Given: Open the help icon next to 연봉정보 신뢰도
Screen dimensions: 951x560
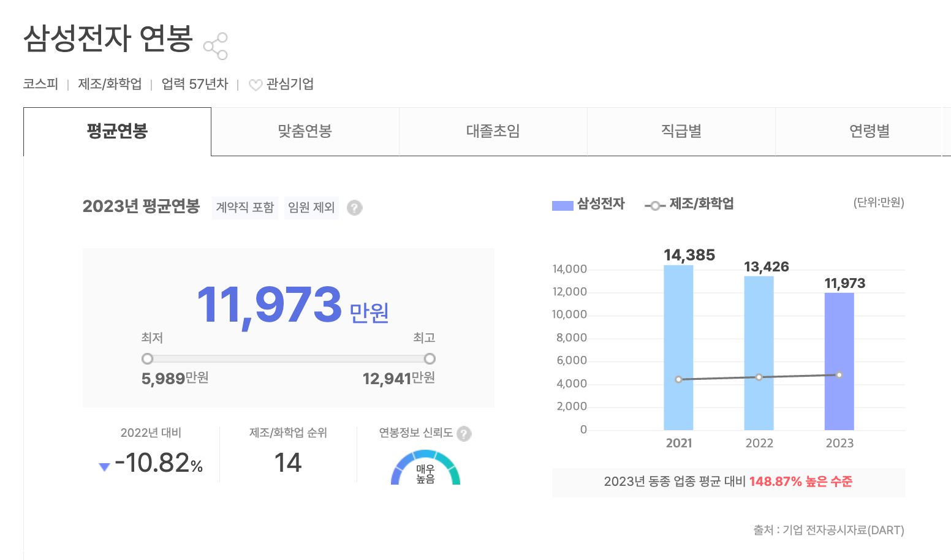Looking at the screenshot, I should coord(464,434).
